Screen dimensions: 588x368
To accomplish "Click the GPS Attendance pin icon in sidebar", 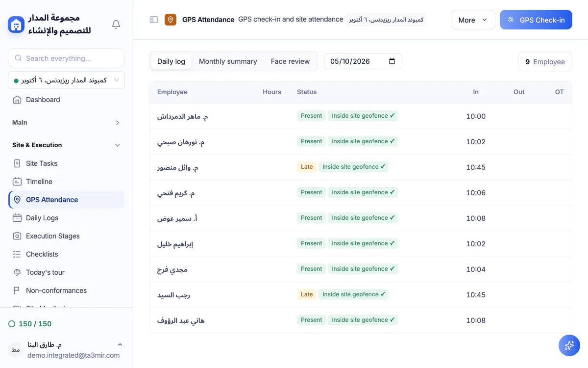I will pyautogui.click(x=17, y=200).
